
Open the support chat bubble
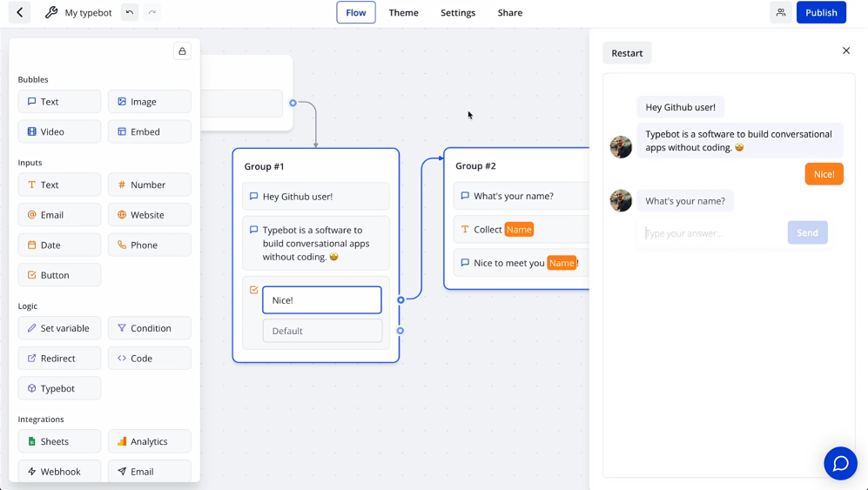pos(840,463)
